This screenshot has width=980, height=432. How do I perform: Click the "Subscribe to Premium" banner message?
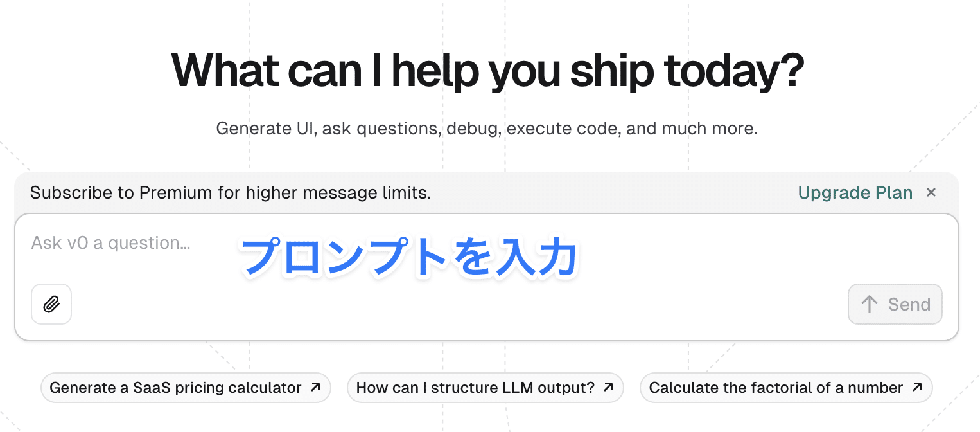coord(231,193)
